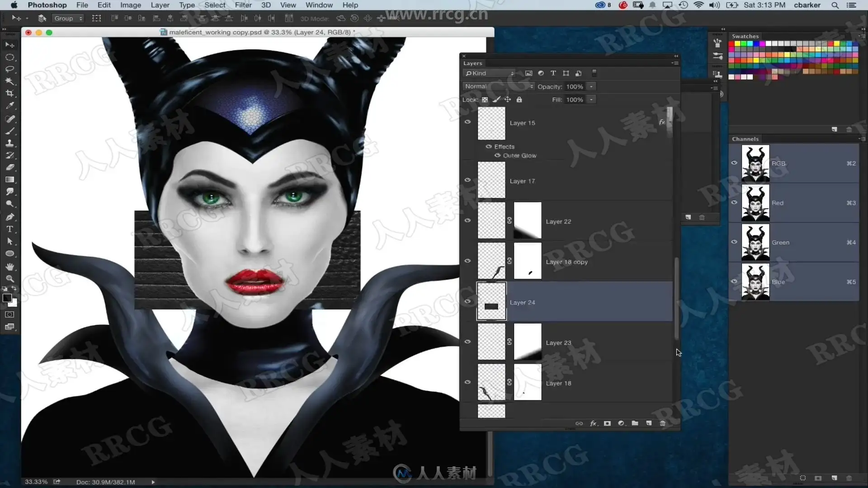This screenshot has height=488, width=868.
Task: Select the Eraser tool
Action: pyautogui.click(x=10, y=168)
